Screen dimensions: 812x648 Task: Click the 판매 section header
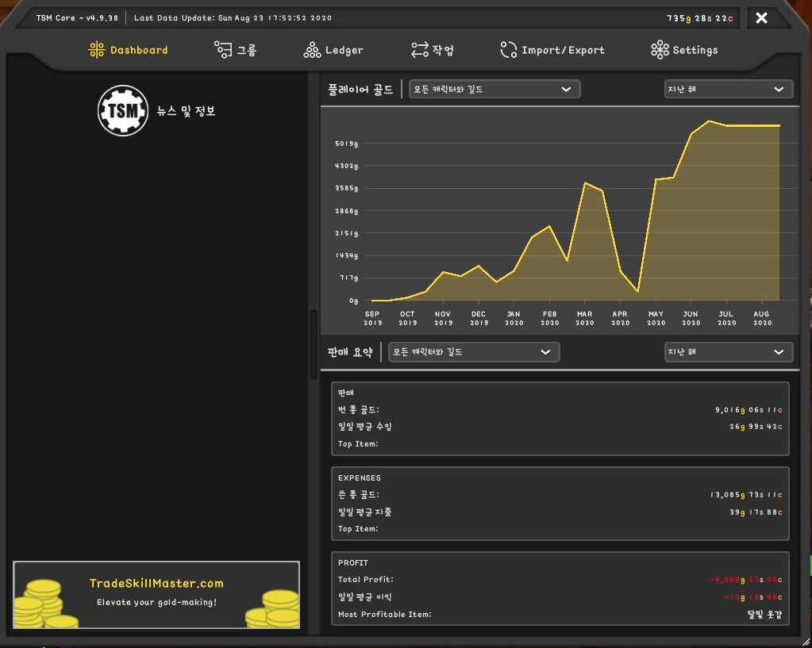(346, 393)
